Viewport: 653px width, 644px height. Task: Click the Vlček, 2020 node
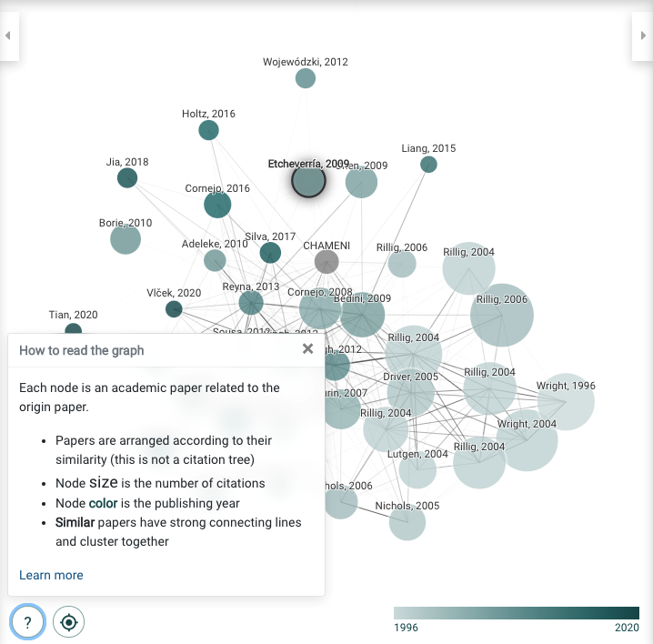coord(174,309)
